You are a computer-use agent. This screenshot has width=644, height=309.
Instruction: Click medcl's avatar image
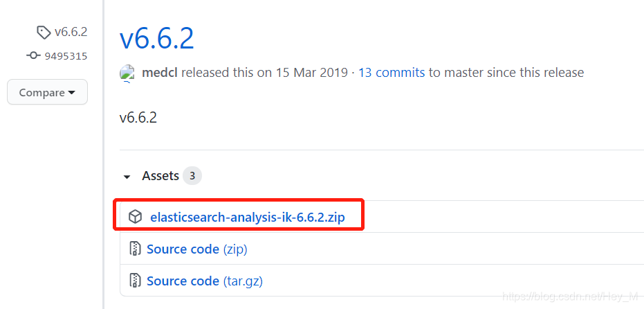pos(127,73)
